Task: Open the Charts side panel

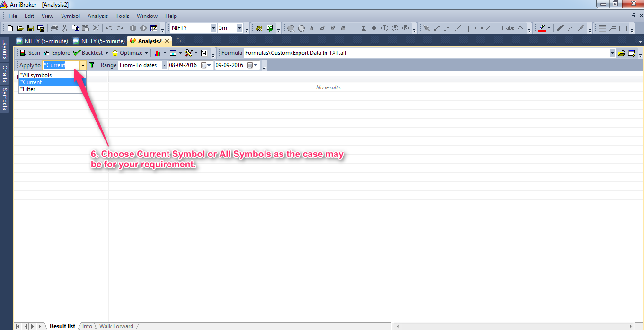Action: tap(5, 73)
